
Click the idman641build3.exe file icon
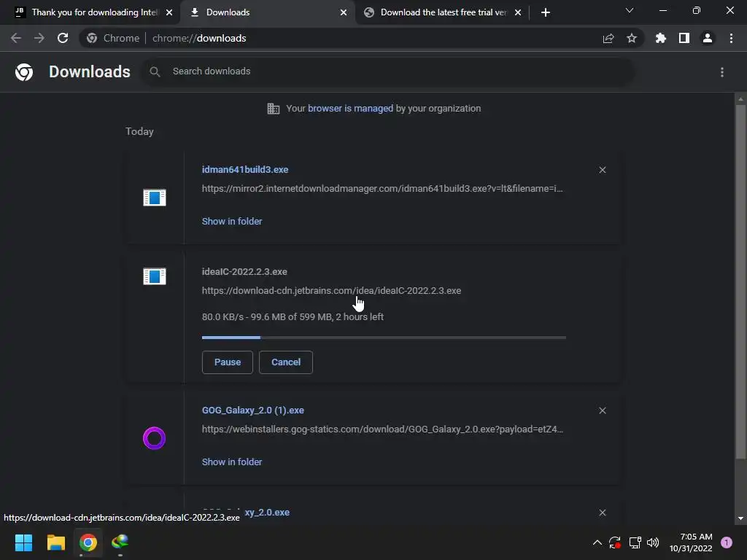[x=155, y=197]
